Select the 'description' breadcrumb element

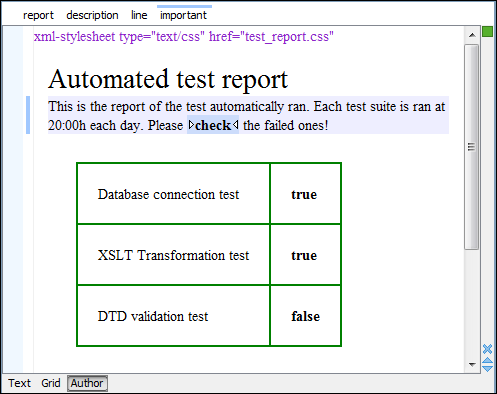coord(92,15)
